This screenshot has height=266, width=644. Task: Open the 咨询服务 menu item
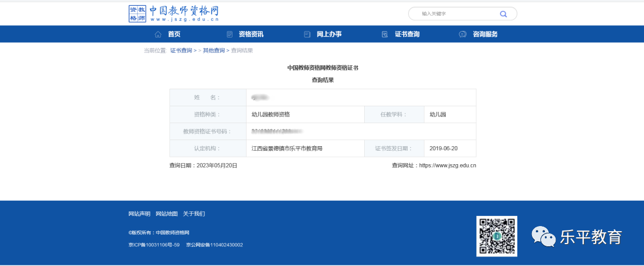485,34
